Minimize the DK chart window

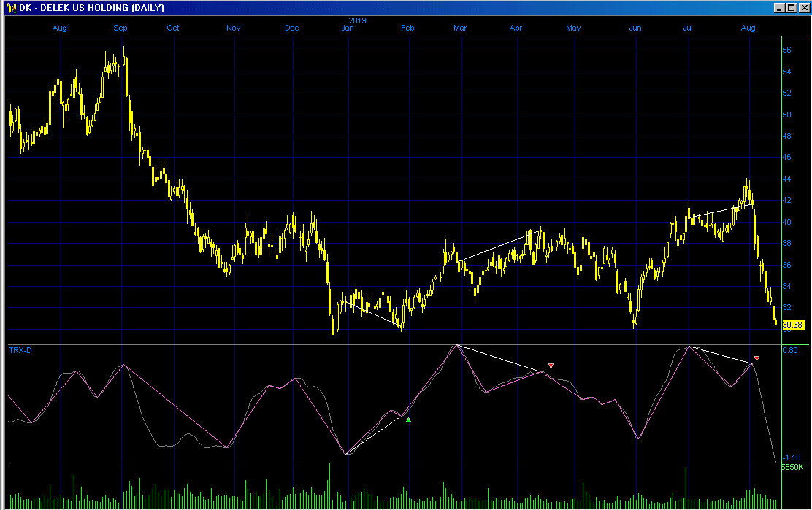point(779,8)
